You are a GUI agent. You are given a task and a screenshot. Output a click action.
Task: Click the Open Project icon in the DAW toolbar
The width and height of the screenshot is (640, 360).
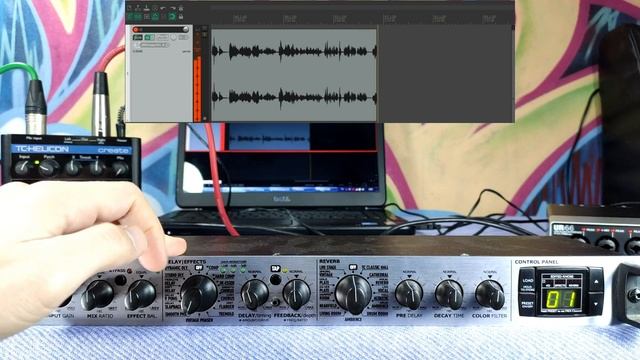[x=138, y=8]
